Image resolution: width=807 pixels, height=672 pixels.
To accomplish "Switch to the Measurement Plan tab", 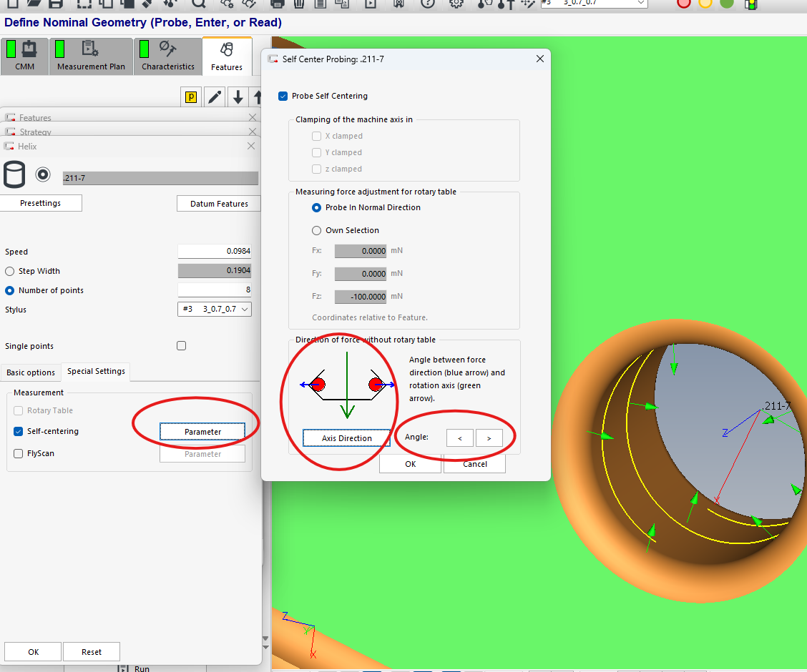I will point(90,56).
